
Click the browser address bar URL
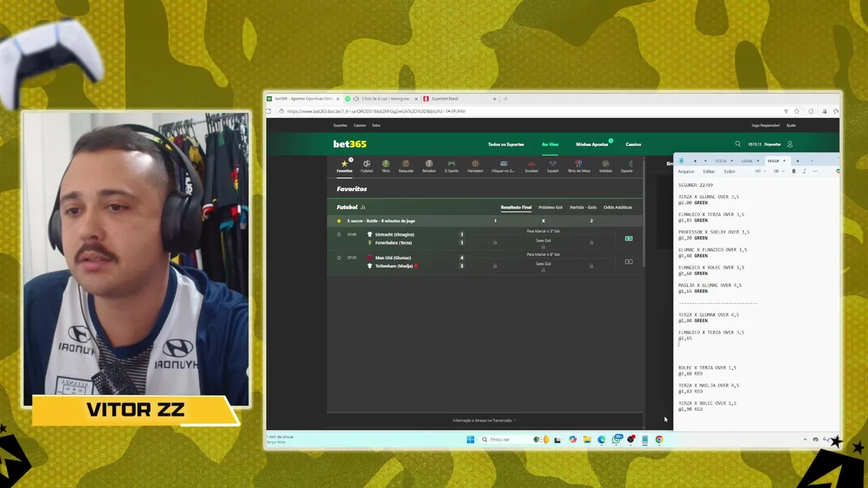[x=376, y=111]
